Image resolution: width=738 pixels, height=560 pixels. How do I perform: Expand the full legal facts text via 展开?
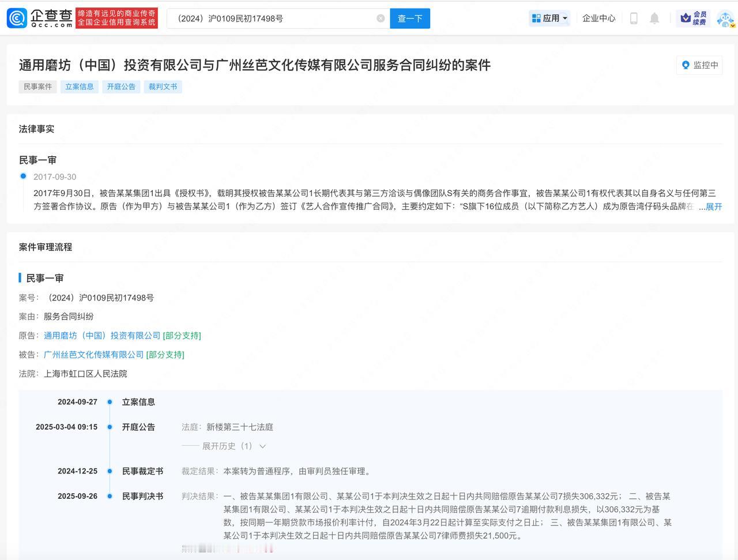click(714, 206)
